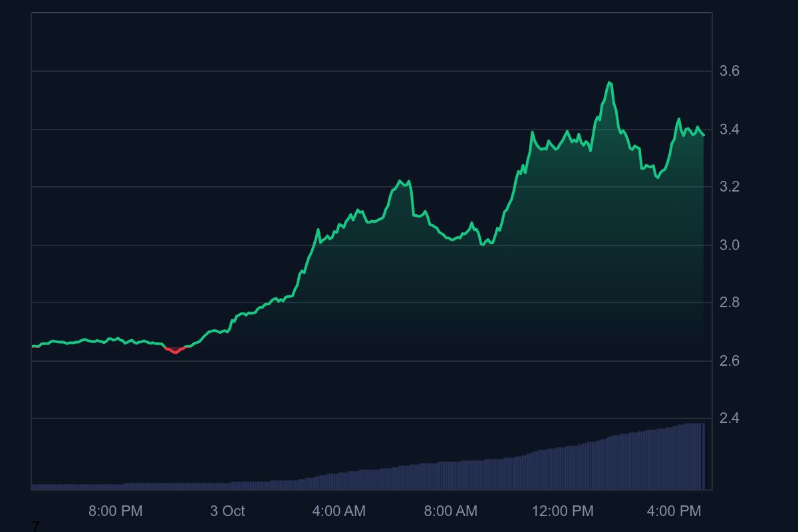Click the 4:00 AM time axis label
The height and width of the screenshot is (532, 798).
(x=340, y=512)
